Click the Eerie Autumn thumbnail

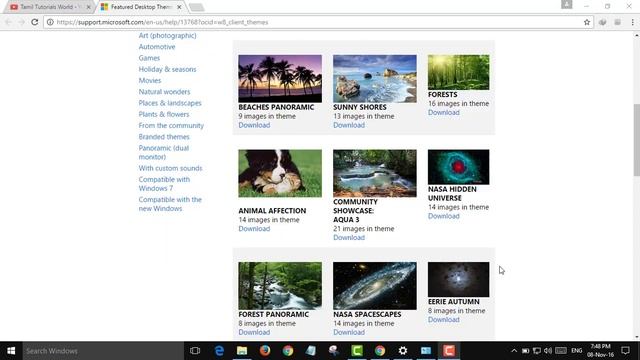[x=458, y=280]
